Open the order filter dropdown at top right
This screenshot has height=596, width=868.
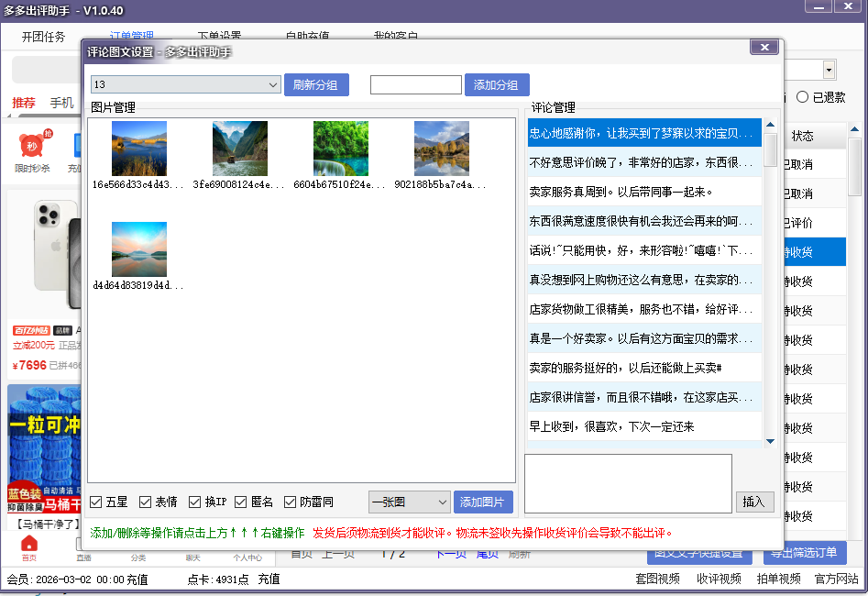(827, 70)
